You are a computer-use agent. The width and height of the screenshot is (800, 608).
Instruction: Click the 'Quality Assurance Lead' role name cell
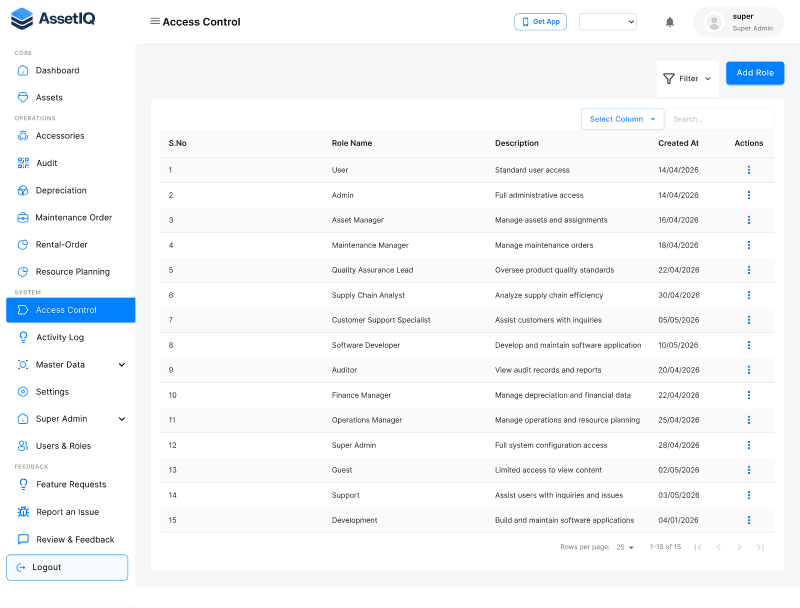tap(372, 270)
